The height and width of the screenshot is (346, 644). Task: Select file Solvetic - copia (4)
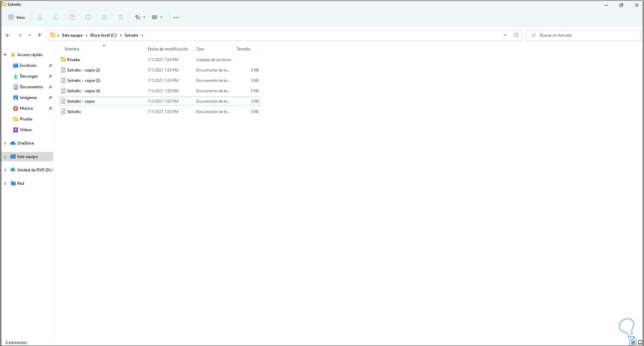point(159,91)
